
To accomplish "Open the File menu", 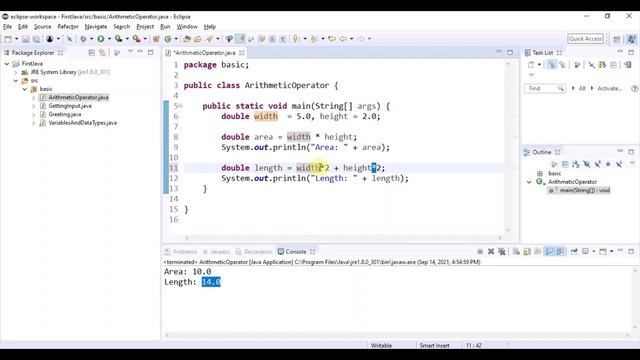I will [x=7, y=27].
